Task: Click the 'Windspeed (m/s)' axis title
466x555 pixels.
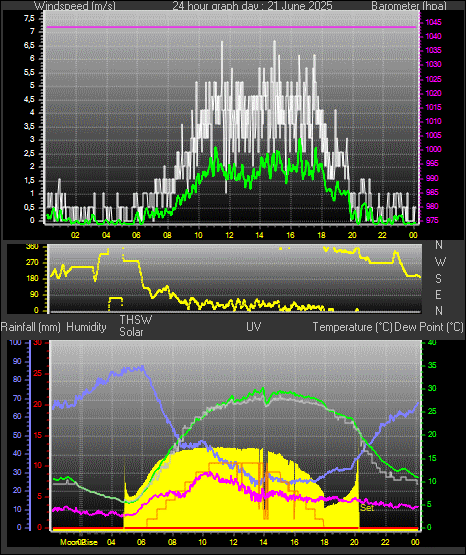Action: 75,6
